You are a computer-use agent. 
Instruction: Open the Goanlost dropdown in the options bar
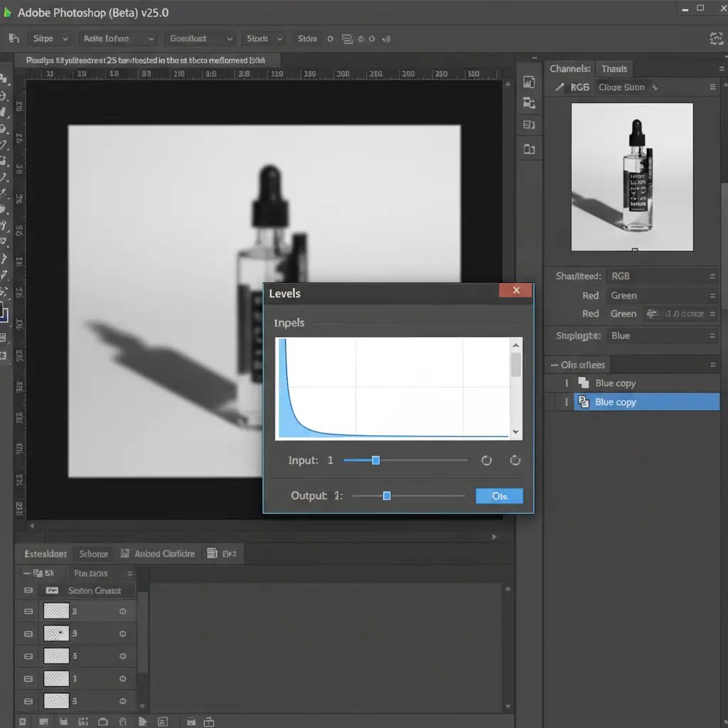[x=200, y=38]
